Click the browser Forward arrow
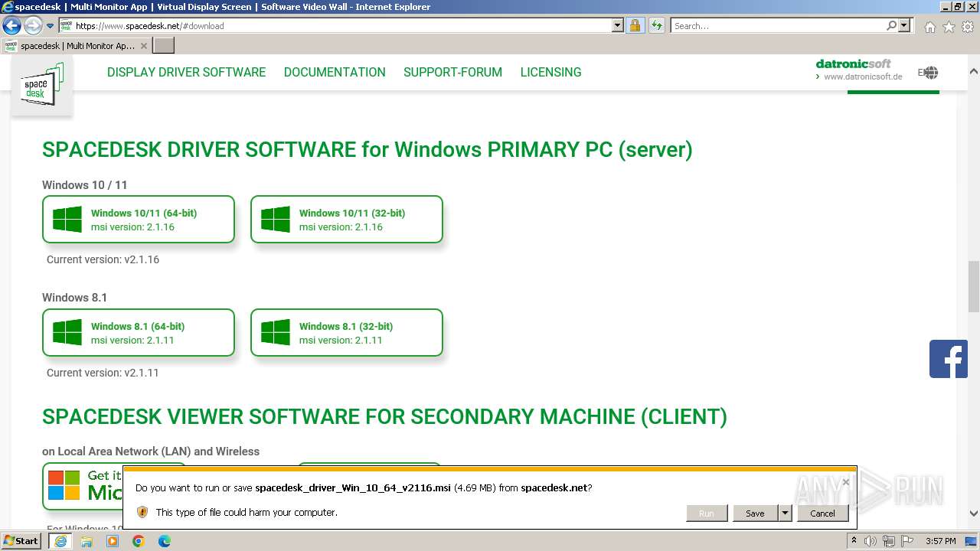 pyautogui.click(x=33, y=26)
